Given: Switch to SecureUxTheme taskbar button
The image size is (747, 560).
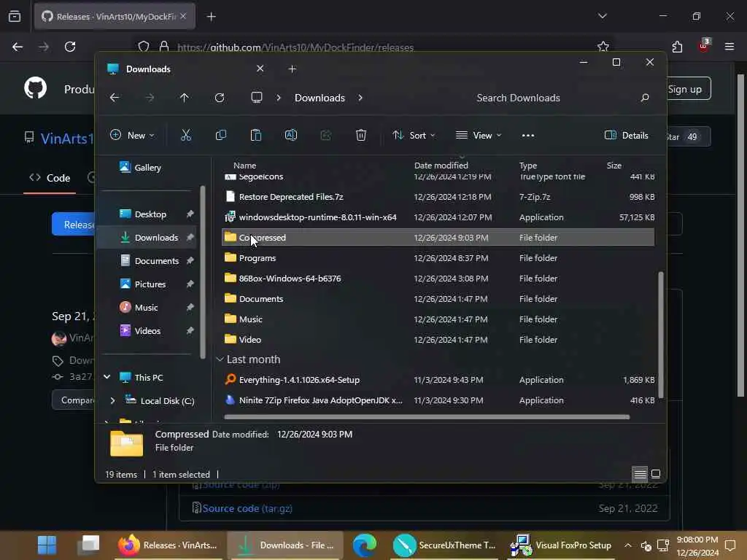Looking at the screenshot, I should 444,545.
